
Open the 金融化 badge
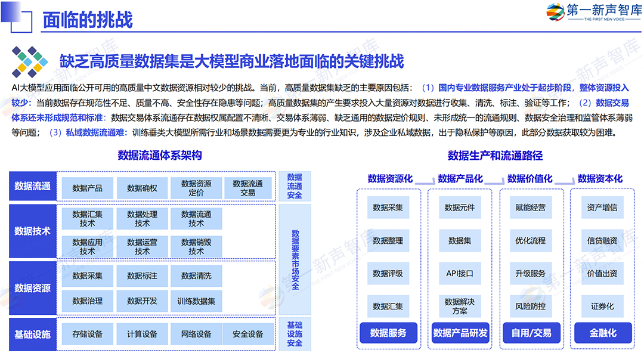604,333
